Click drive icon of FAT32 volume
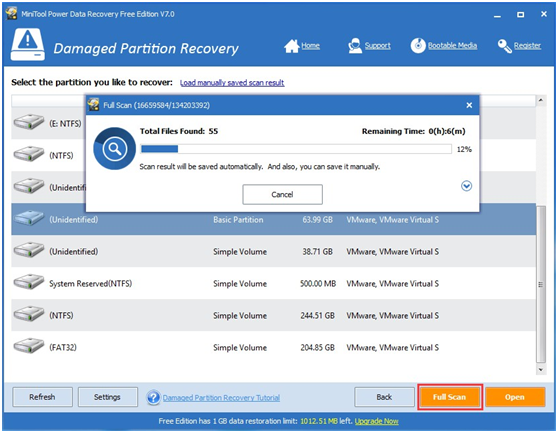The image size is (558, 433). click(29, 346)
